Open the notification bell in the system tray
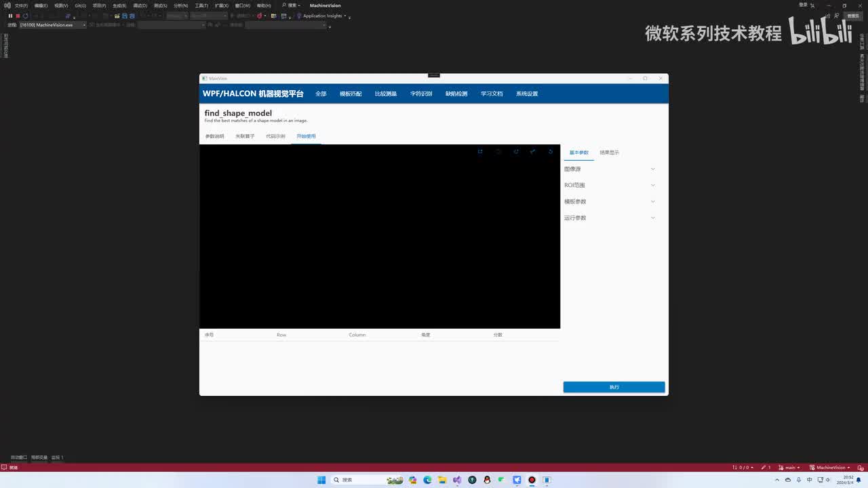This screenshot has height=488, width=868. [x=859, y=480]
